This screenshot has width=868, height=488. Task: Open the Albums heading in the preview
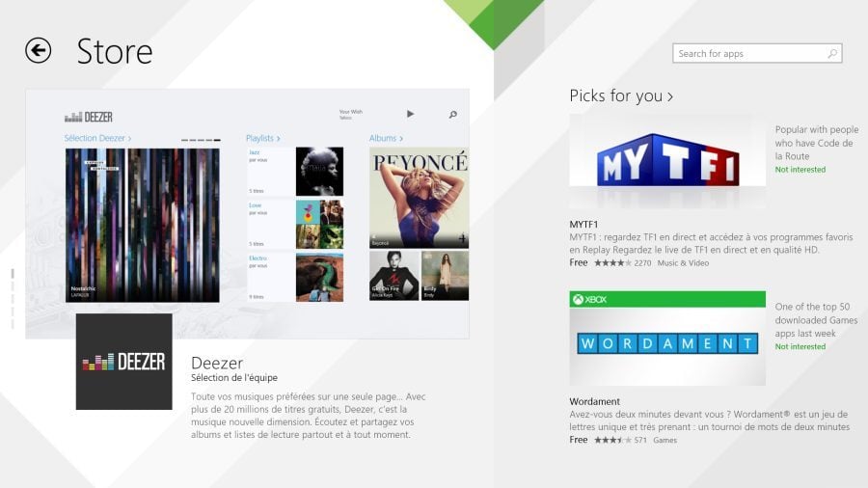tap(386, 138)
